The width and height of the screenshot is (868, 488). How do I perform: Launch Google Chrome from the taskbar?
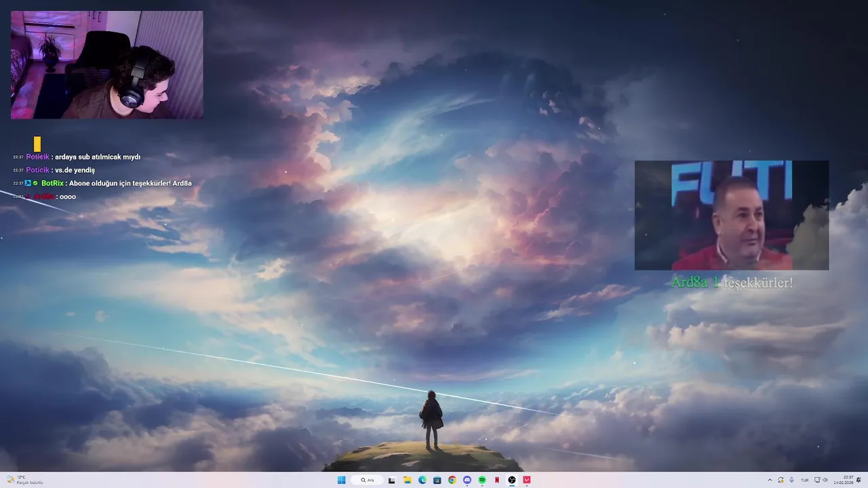pos(452,480)
